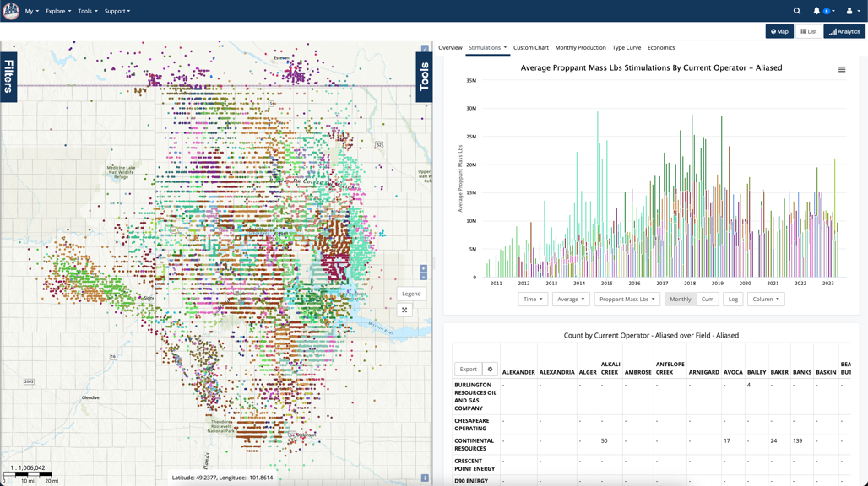Click the search magnifier icon in header
Screen dimensions: 868x486
[796, 11]
